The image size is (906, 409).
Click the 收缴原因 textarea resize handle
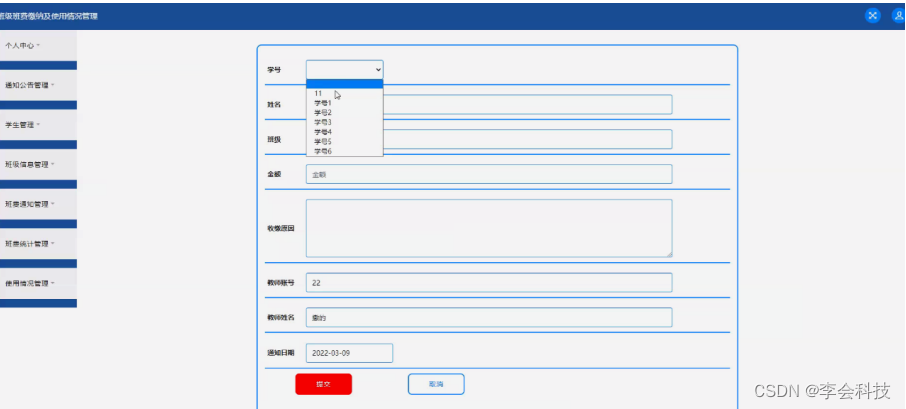[x=669, y=254]
